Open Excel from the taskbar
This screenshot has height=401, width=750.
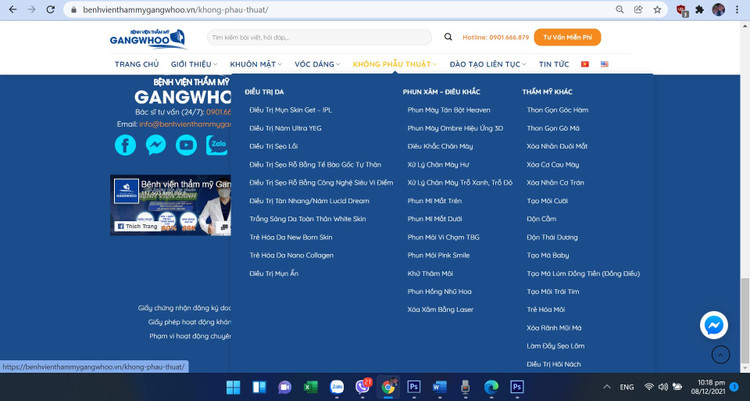click(x=310, y=387)
